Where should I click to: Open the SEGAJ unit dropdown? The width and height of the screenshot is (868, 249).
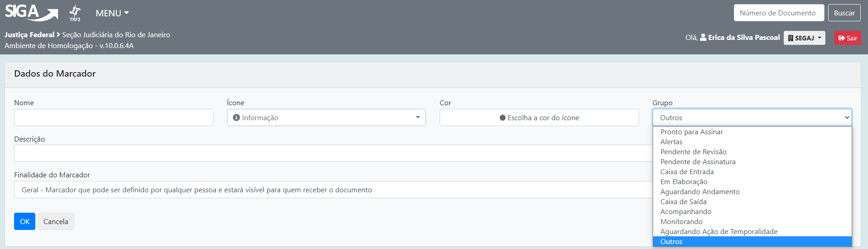click(804, 38)
